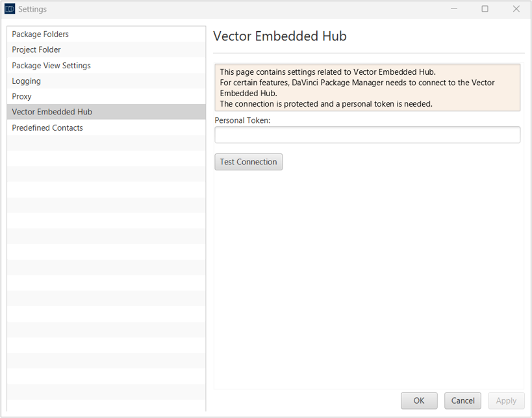Cancel the Settings dialog

coord(462,400)
